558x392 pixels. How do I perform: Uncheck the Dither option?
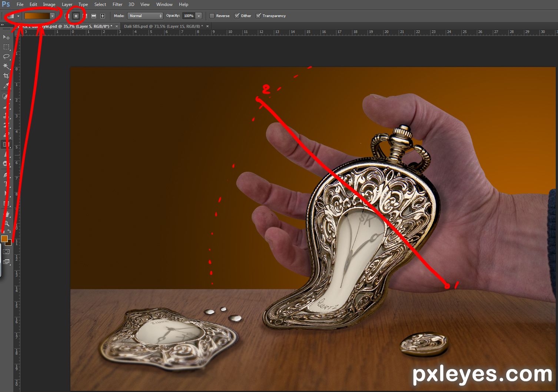point(237,16)
